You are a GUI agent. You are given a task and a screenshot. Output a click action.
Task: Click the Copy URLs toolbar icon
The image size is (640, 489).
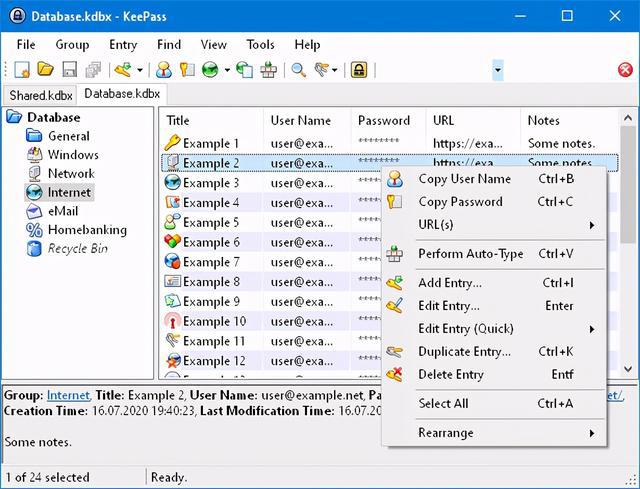click(244, 70)
